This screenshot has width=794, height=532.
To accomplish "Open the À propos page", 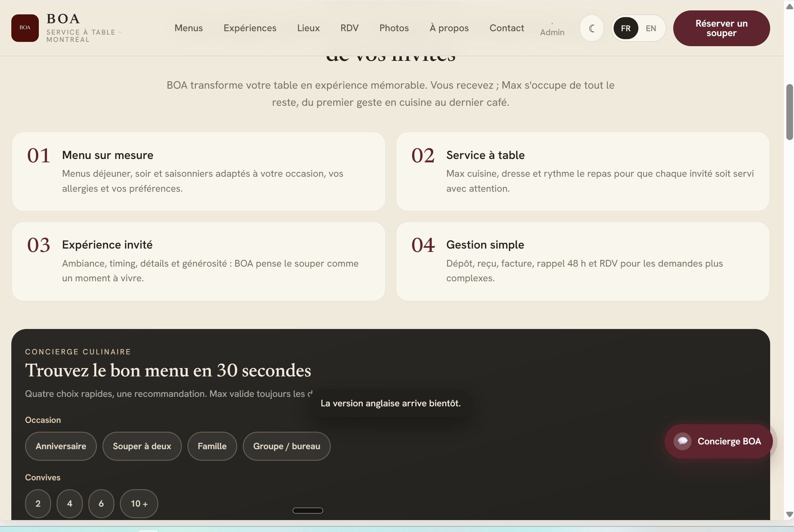I will 449,28.
